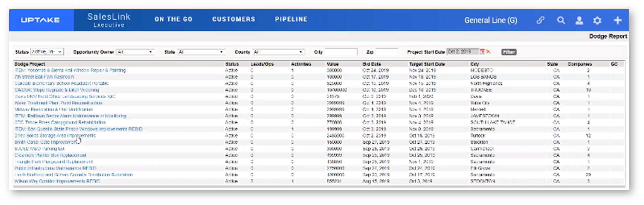Open Yosemite & Sierra Hall Window Repair project
Image resolution: width=644 pixels, height=205 pixels.
click(70, 70)
